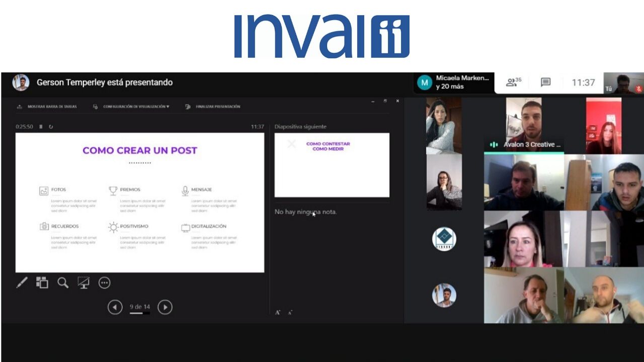This screenshot has height=362, width=644.
Task: Click the magnifier zoom into slide tool
Action: coord(63,283)
